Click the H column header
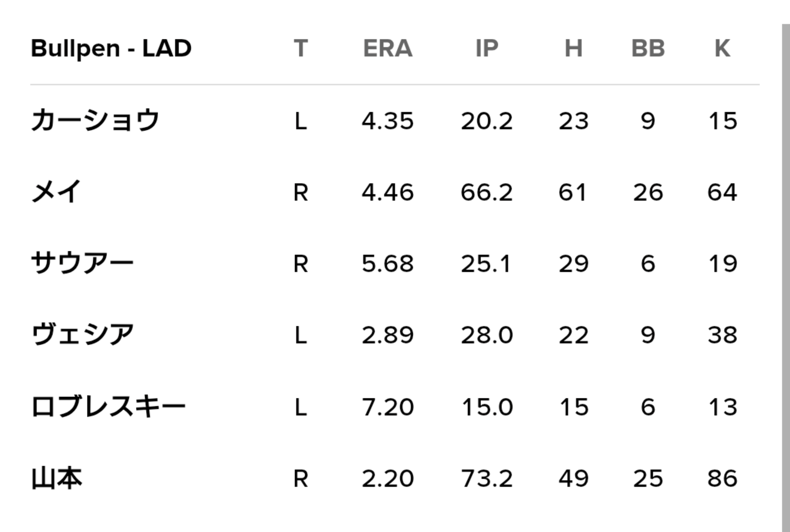The width and height of the screenshot is (790, 532). (x=573, y=48)
